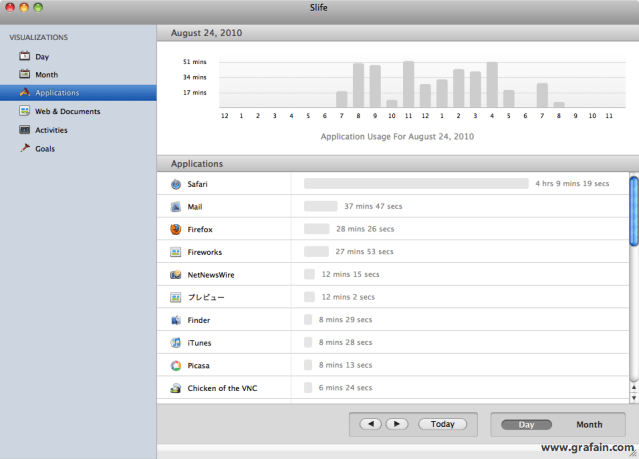Click the Chicken of the VNC name
The height and width of the screenshot is (459, 639).
(222, 388)
